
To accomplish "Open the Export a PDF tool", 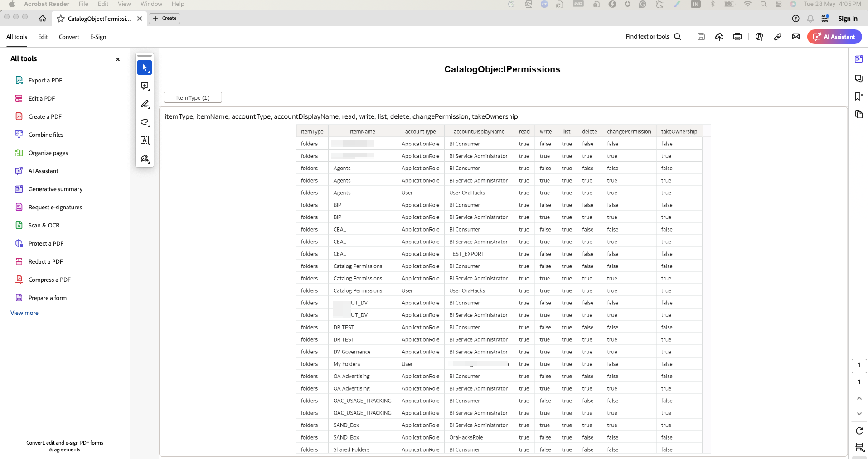I will point(45,80).
